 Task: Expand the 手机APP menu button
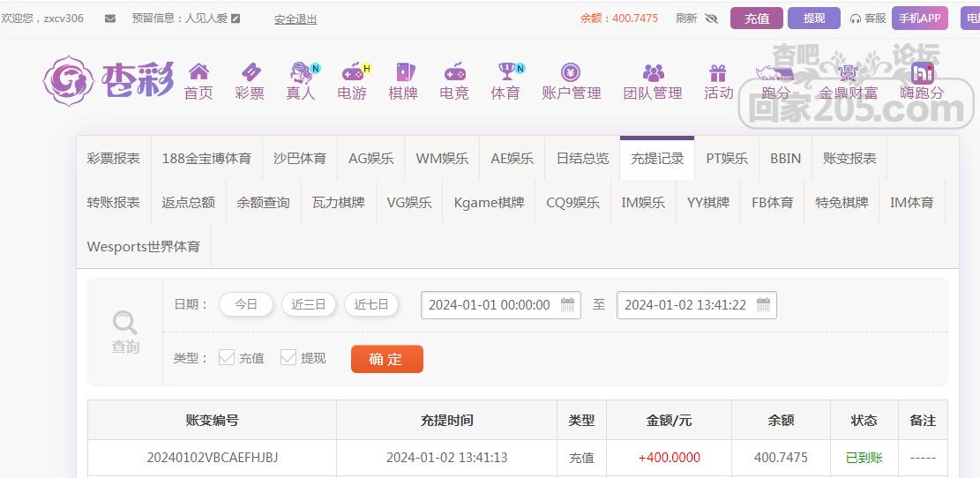(x=920, y=19)
